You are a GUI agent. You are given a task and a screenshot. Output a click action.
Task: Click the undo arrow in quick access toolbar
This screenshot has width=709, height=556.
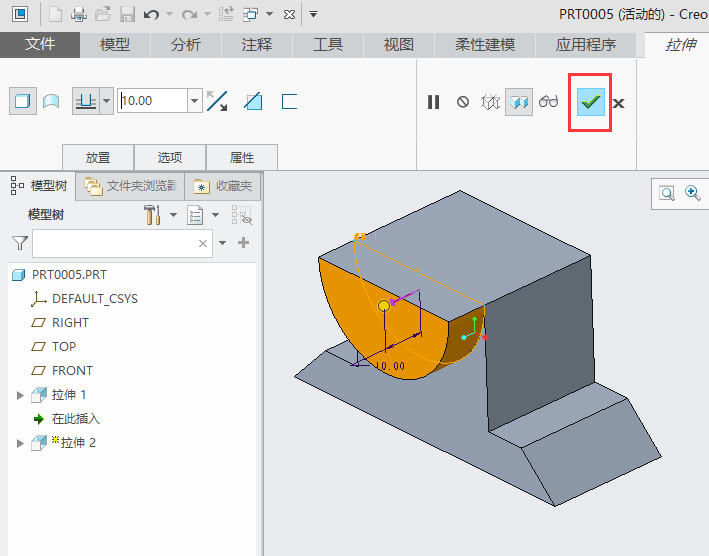click(151, 15)
